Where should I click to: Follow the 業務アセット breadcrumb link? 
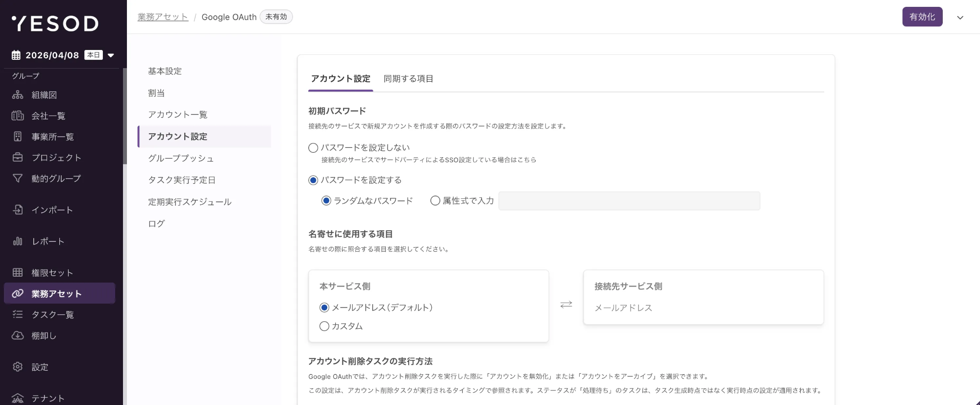coord(163,17)
